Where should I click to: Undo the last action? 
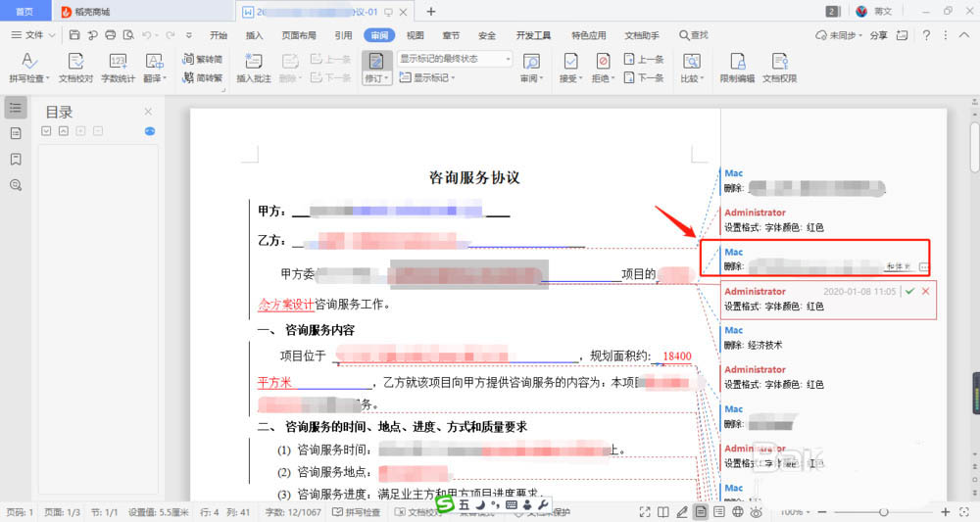(147, 35)
